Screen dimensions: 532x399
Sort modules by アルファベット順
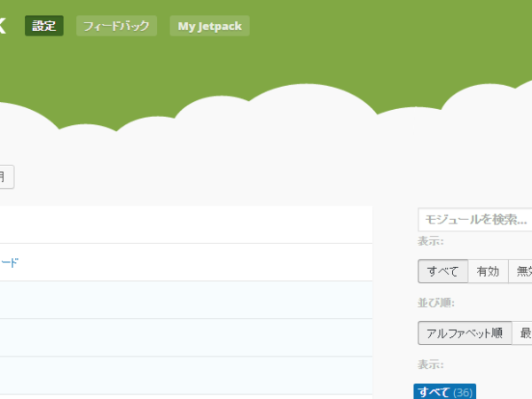coord(465,332)
